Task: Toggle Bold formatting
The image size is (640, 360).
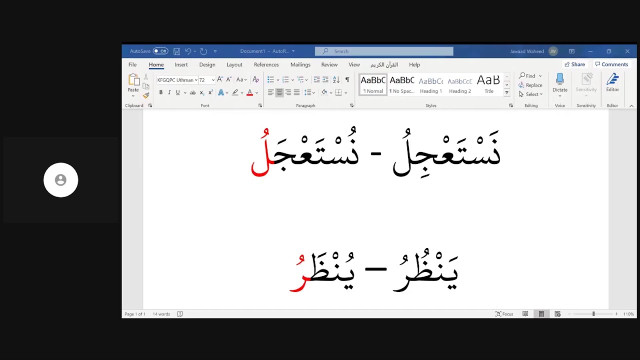Action: coord(161,93)
